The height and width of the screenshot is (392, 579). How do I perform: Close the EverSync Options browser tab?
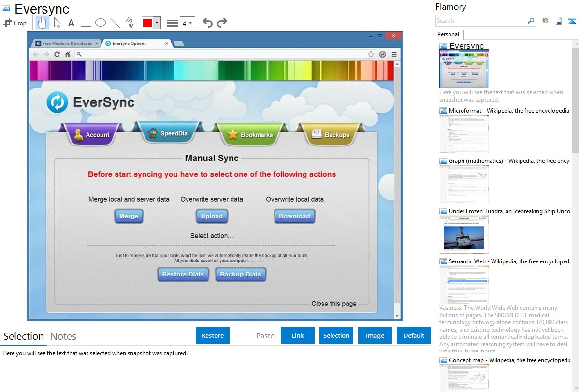pyautogui.click(x=167, y=43)
